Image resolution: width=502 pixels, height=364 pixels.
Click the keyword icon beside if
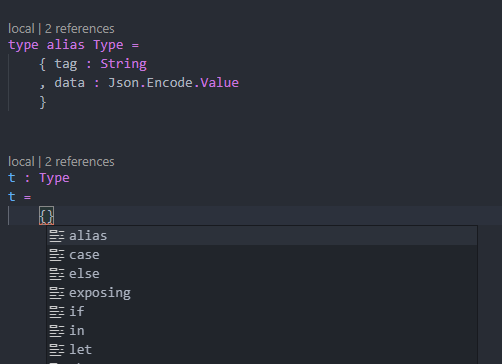pos(57,312)
